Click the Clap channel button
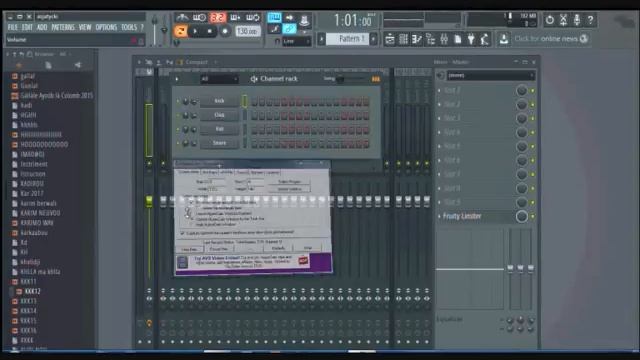The width and height of the screenshot is (640, 360). 219,115
